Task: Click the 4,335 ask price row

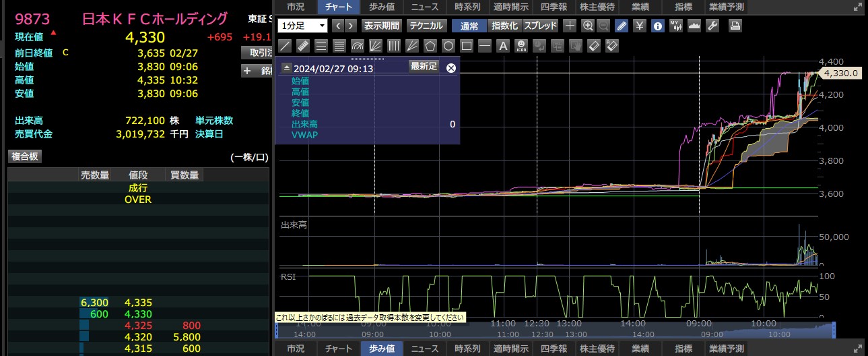Action: click(138, 303)
